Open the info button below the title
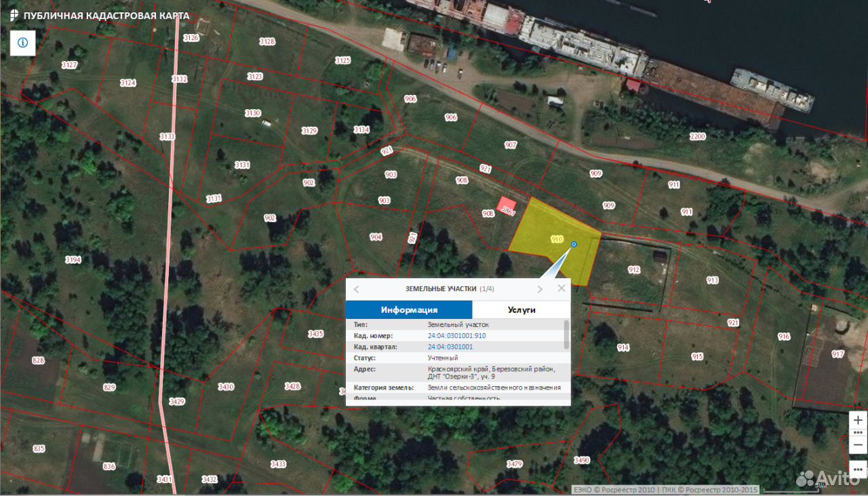 (22, 43)
